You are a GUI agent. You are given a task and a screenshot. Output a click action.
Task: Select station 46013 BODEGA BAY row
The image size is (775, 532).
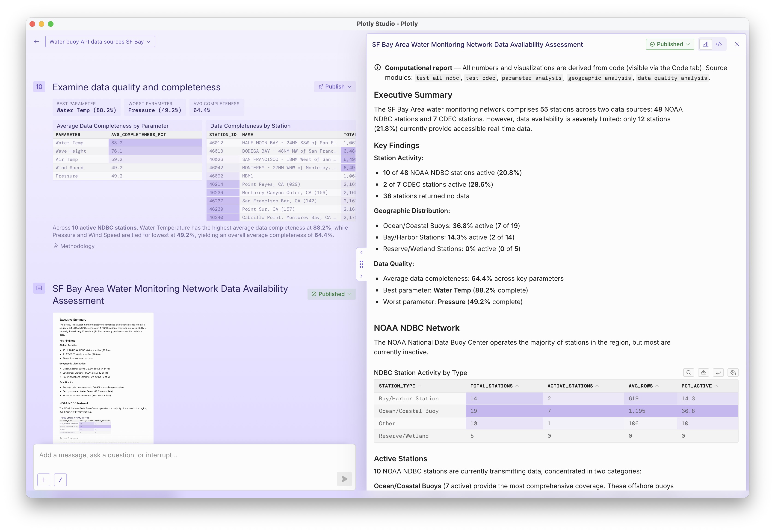coord(281,151)
